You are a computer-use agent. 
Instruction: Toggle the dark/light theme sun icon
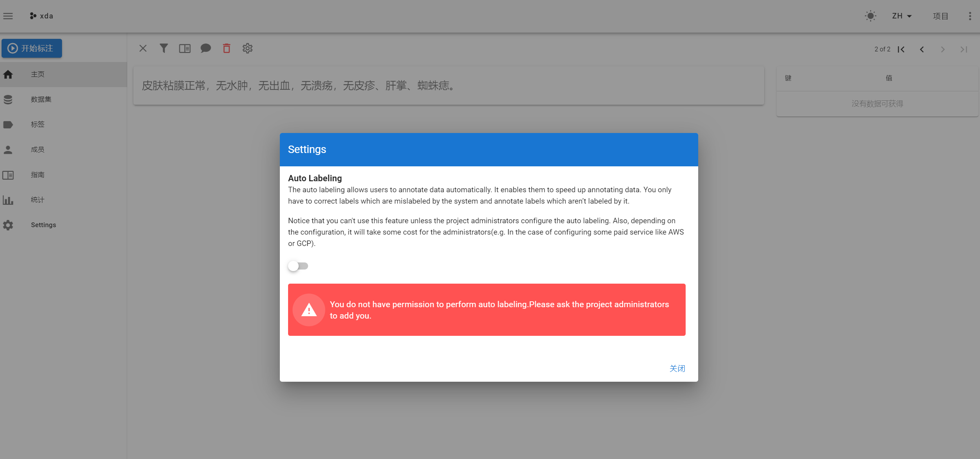871,16
